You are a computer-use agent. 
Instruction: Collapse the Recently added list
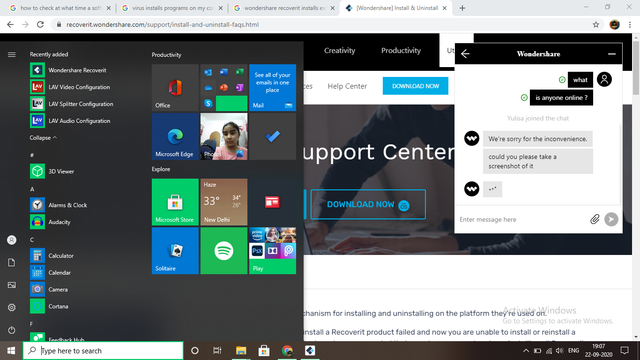tap(43, 138)
